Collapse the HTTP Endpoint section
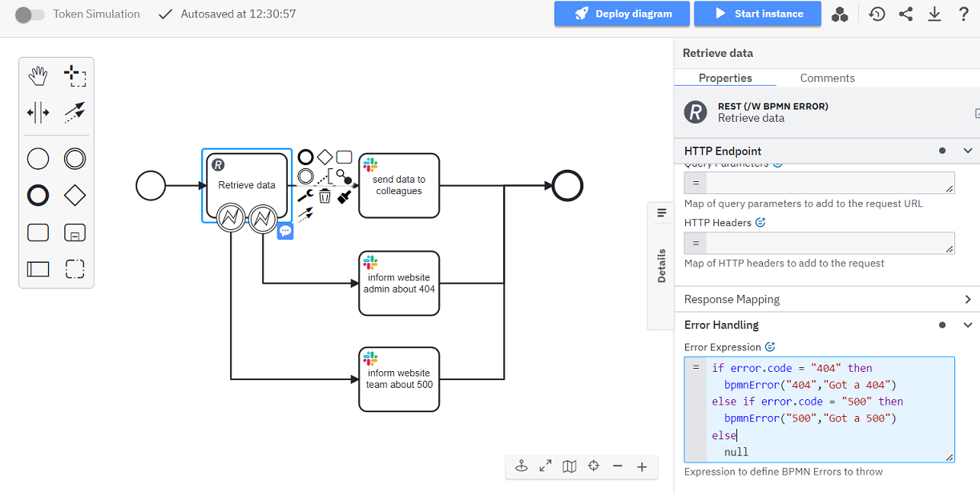 point(967,151)
